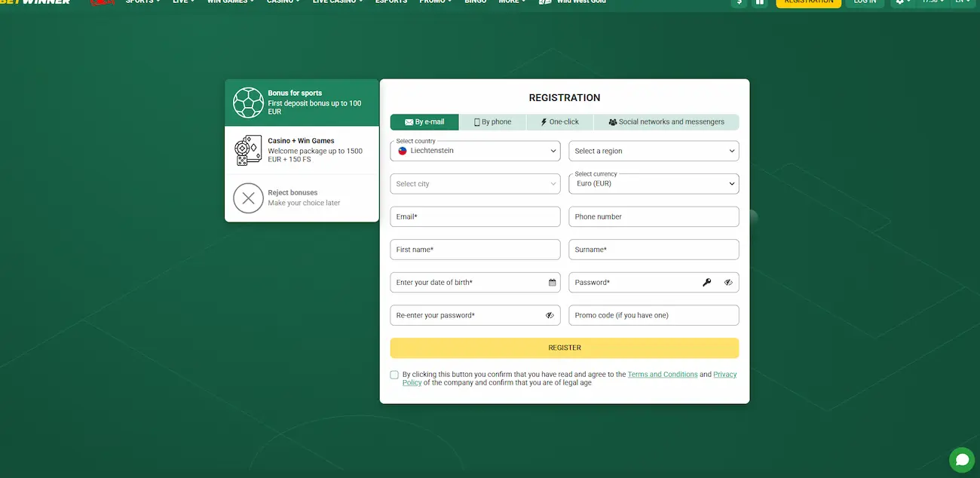Open the PROMO menu in the top bar
The height and width of the screenshot is (478, 980).
(436, 2)
